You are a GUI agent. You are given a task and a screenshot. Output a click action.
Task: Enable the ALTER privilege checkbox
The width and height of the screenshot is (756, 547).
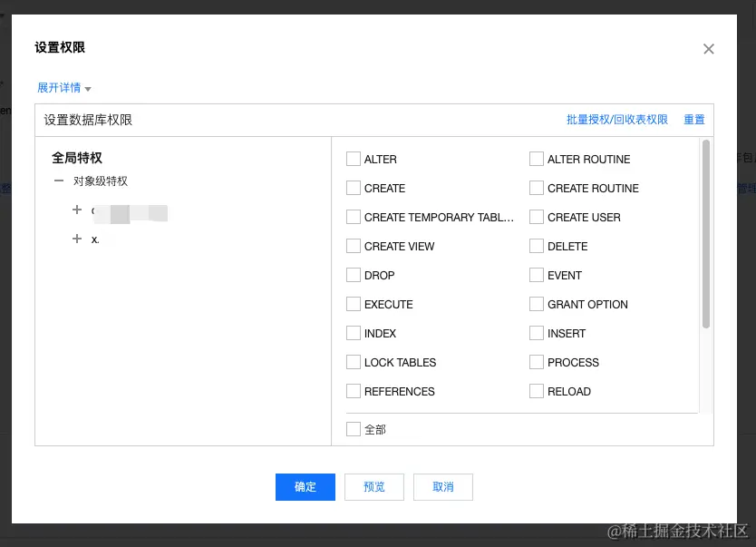(354, 159)
